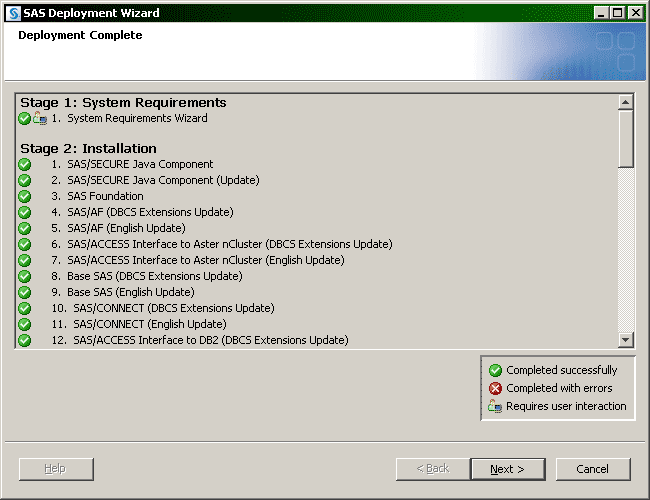Click 'Completed with errors' legend label
This screenshot has width=650, height=500.
[x=559, y=388]
